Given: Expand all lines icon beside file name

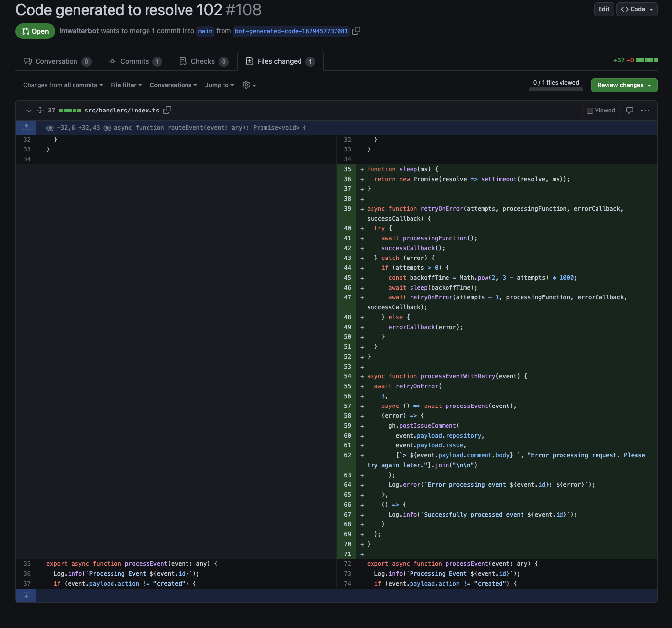Looking at the screenshot, I should coord(40,111).
